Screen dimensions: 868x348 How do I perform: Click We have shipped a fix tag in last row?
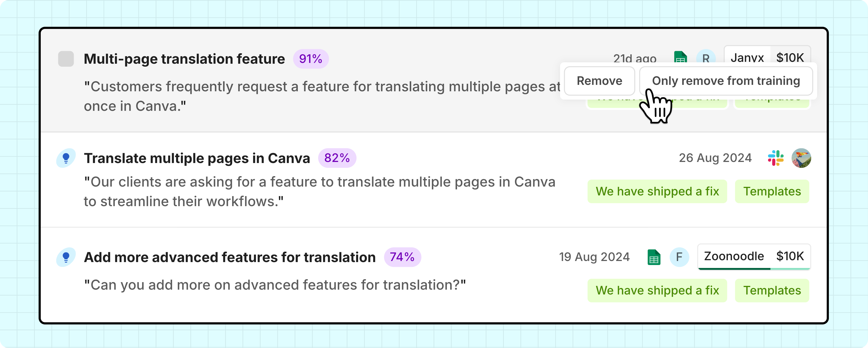(x=657, y=290)
